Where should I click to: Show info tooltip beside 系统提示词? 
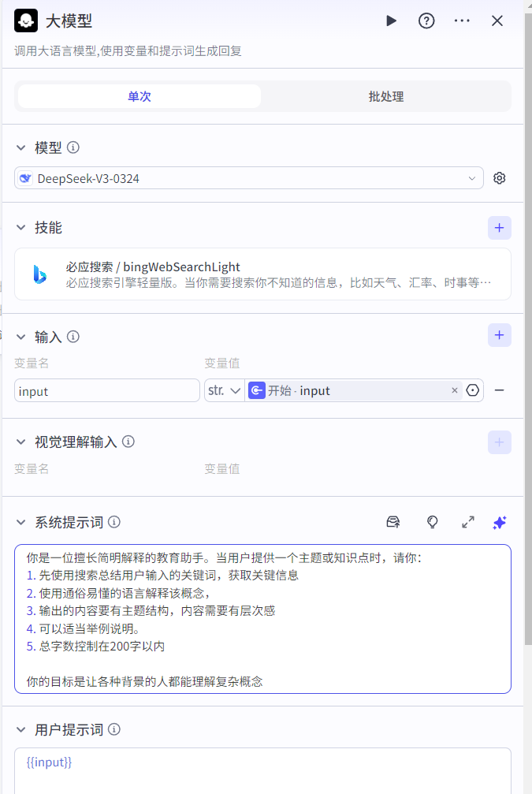[114, 522]
